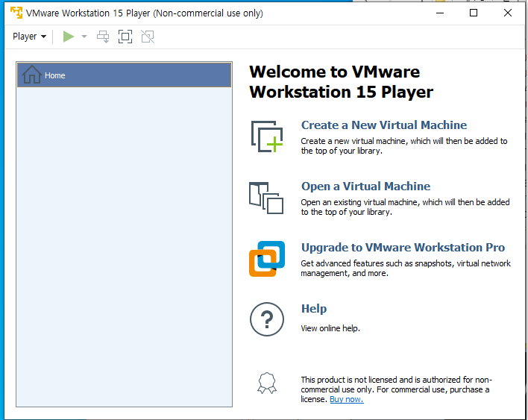Choose Open a Virtual Machine link

pyautogui.click(x=365, y=187)
